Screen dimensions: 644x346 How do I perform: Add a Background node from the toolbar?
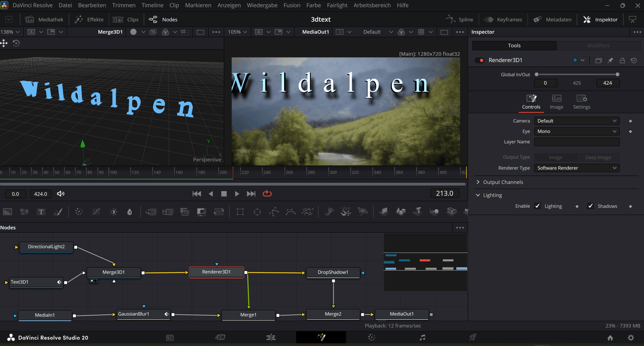click(7, 212)
